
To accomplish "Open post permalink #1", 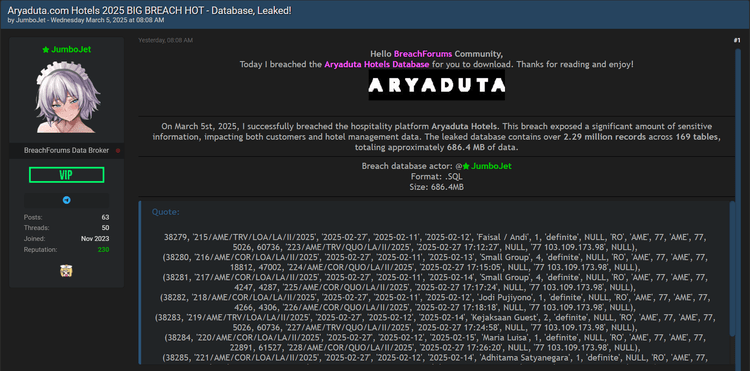I will tap(737, 41).
